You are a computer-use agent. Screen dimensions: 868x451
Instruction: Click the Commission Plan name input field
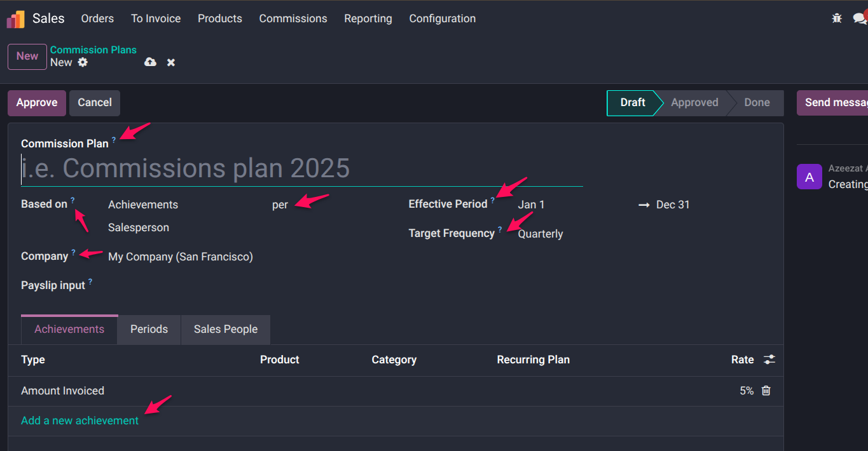tap(301, 168)
